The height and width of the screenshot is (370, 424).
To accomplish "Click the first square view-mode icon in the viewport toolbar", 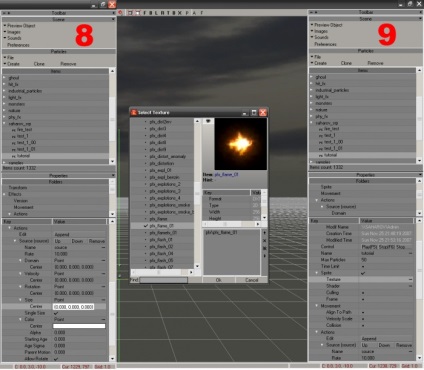I will click(x=130, y=13).
